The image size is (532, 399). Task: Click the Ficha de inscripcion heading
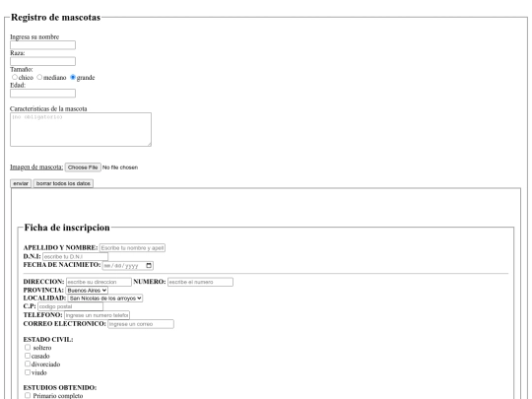coord(67,228)
